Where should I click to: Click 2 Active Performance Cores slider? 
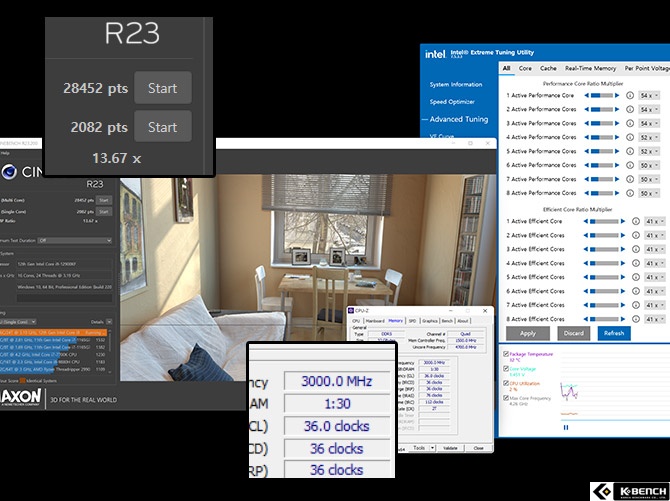click(602, 109)
